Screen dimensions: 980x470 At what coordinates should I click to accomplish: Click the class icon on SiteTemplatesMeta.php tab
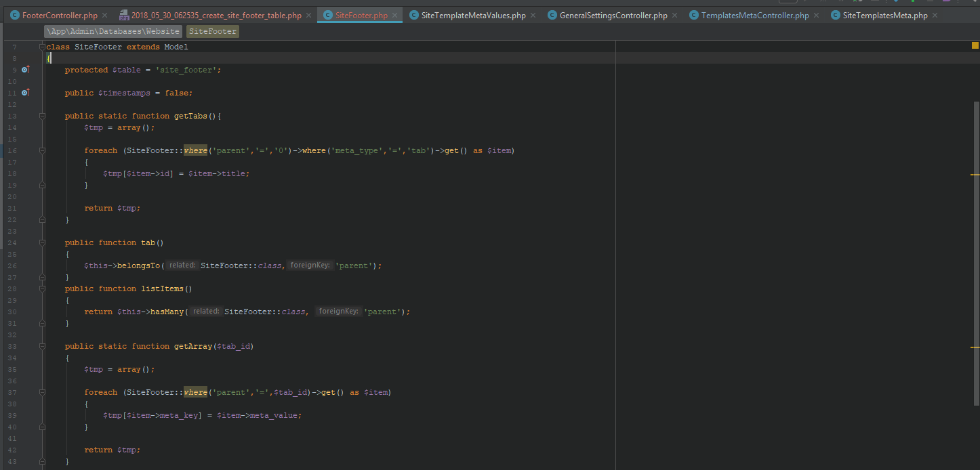pos(834,14)
